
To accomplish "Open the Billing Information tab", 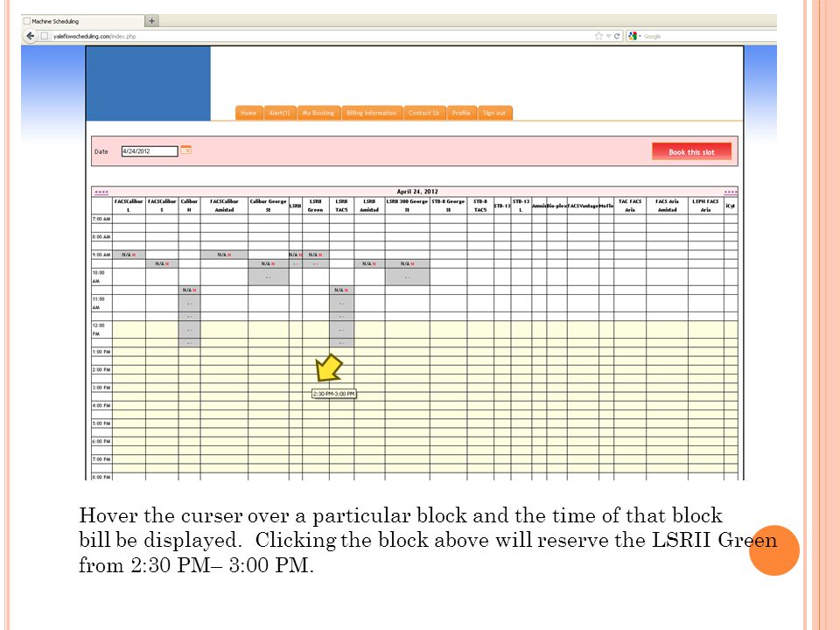I will click(371, 113).
